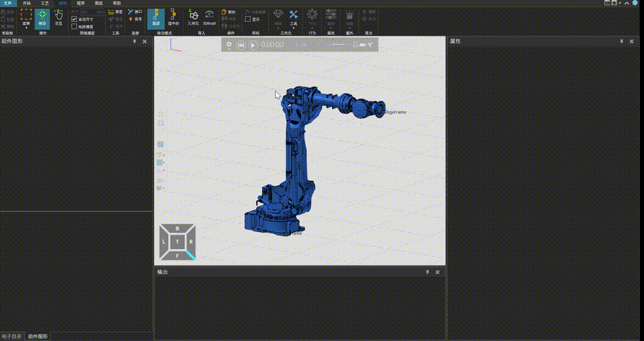Viewport: 644px width, 341px height.
Task: Click the T face of view cube
Action: pos(177,242)
